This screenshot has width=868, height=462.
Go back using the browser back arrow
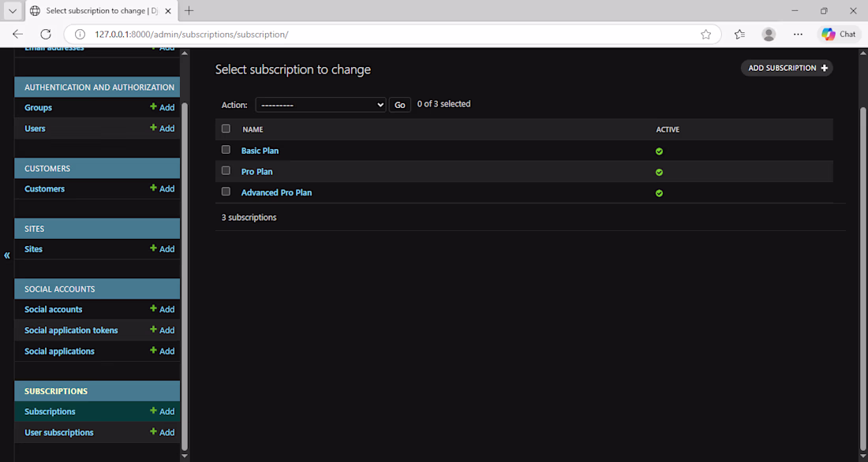point(17,35)
